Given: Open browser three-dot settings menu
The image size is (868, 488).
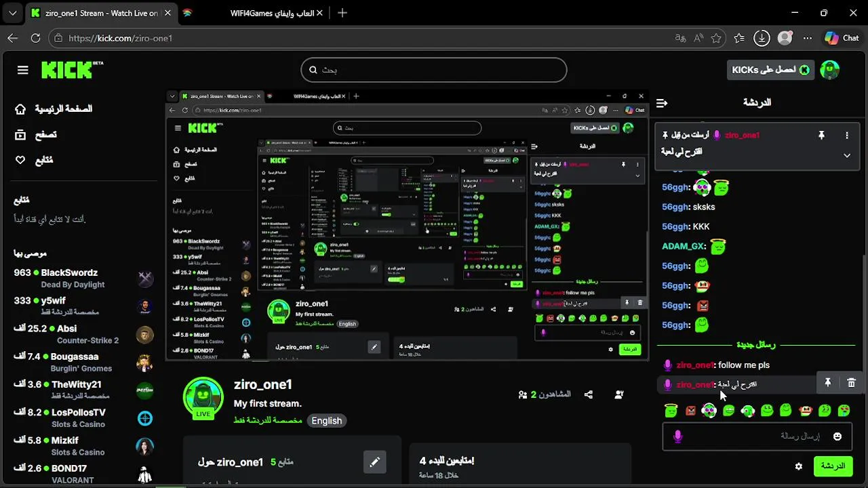Looking at the screenshot, I should [807, 38].
